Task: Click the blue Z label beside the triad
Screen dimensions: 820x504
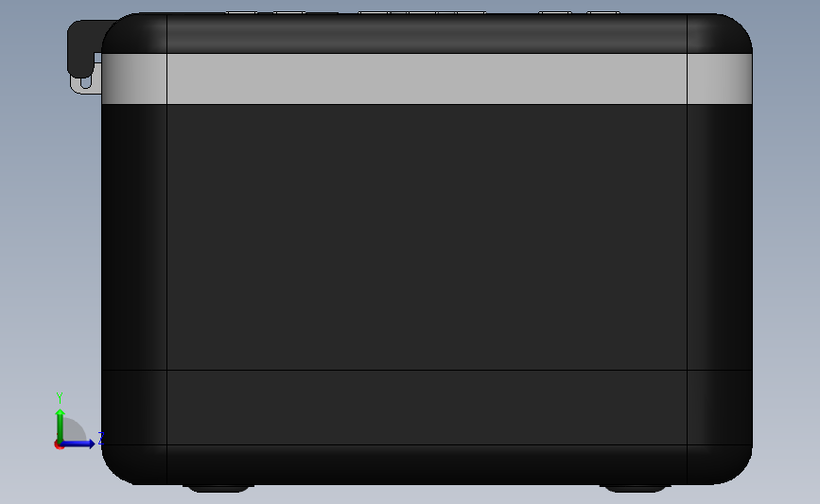Action: click(101, 438)
